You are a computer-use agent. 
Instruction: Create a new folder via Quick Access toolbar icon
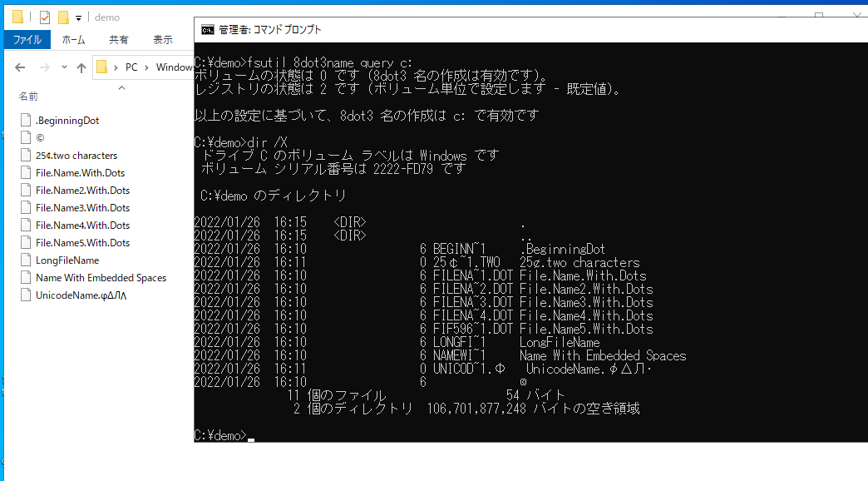[62, 17]
